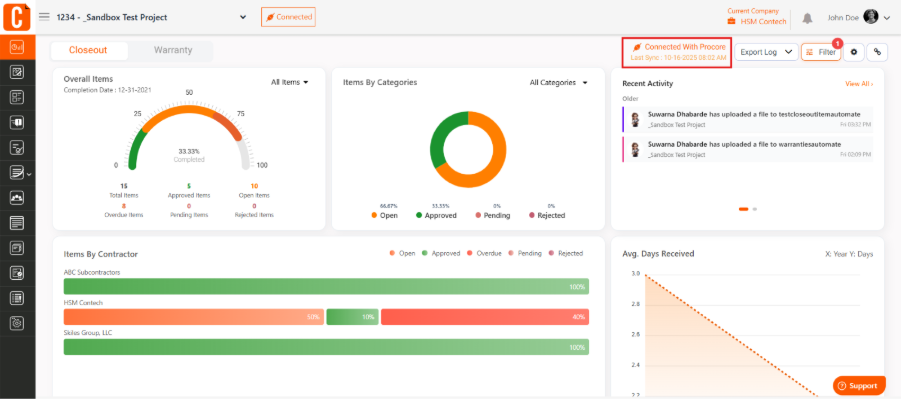Expand the All Categories dropdown
Screen dimensions: 901x399
pos(559,82)
